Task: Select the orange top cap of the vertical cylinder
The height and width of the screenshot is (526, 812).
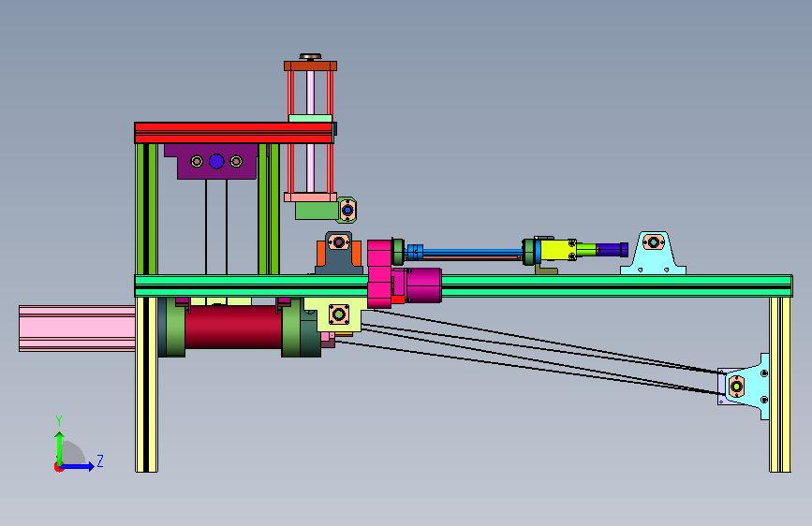Action: pyautogui.click(x=310, y=66)
